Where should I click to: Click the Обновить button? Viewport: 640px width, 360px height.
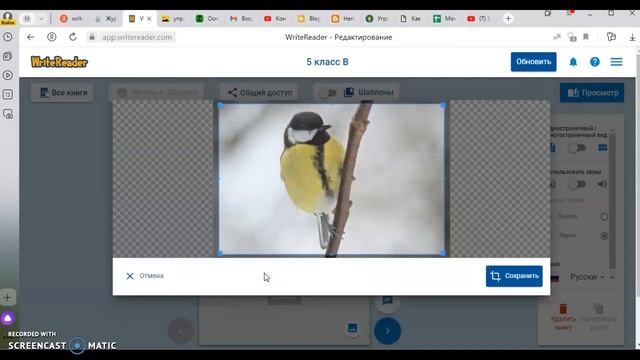[x=533, y=62]
